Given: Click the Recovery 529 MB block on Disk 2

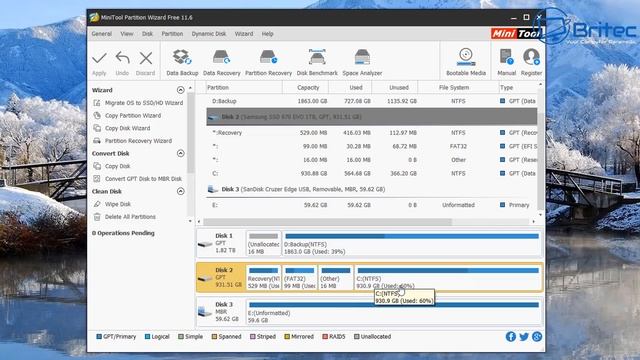Looking at the screenshot, I should click(263, 278).
